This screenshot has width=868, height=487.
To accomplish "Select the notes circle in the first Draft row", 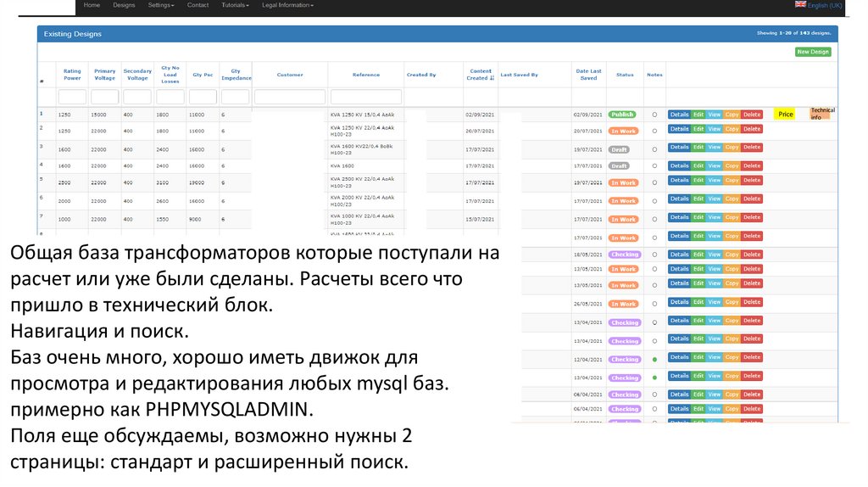I will click(654, 149).
